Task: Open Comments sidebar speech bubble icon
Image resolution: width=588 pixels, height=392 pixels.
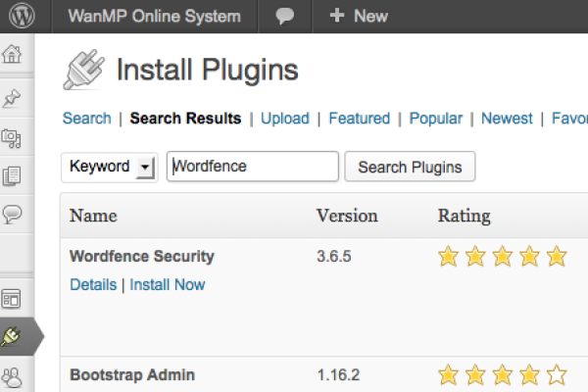Action: pyautogui.click(x=13, y=215)
